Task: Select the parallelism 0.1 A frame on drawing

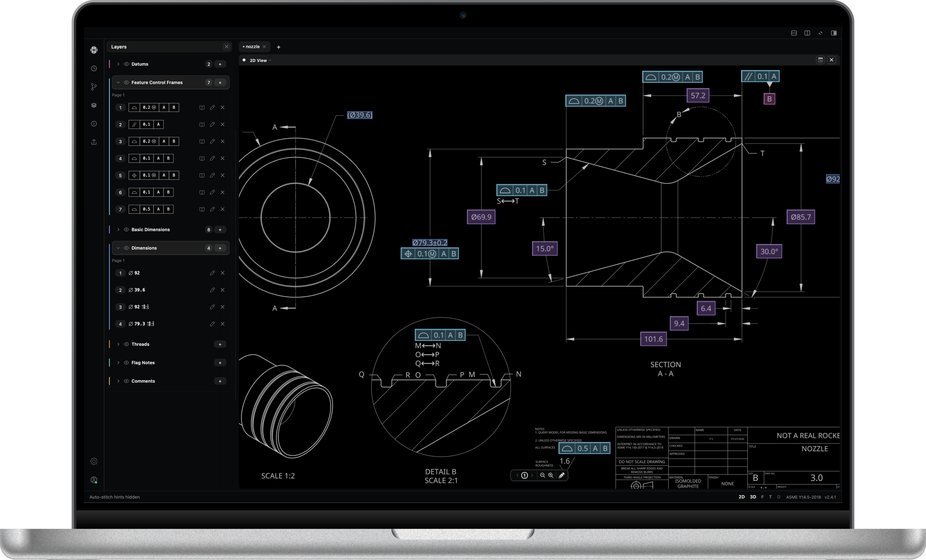Action: [x=760, y=76]
